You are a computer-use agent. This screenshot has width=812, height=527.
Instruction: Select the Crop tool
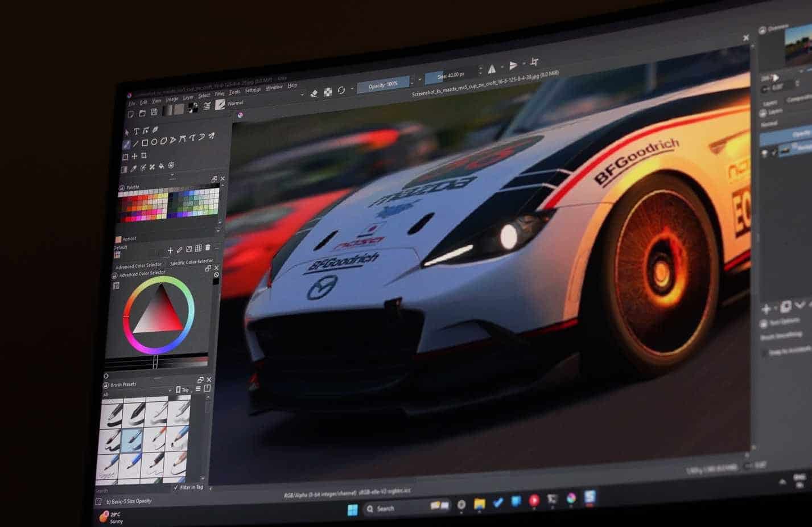[144, 155]
